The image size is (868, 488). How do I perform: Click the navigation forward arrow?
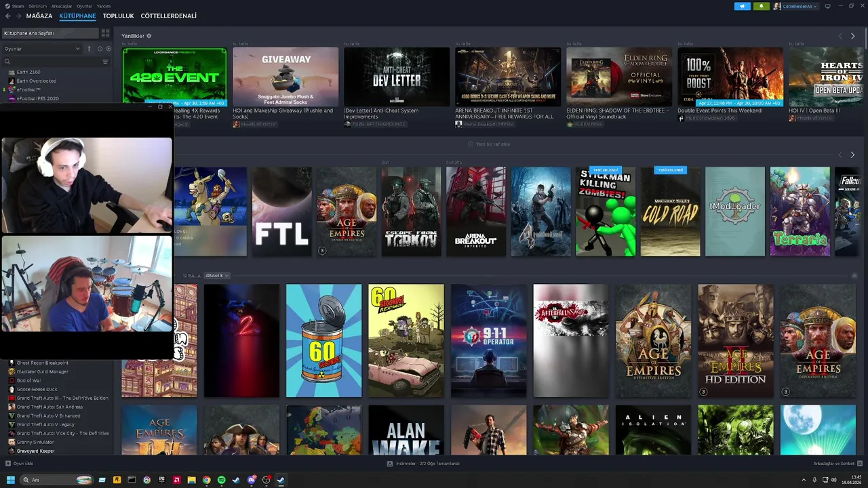(x=18, y=16)
